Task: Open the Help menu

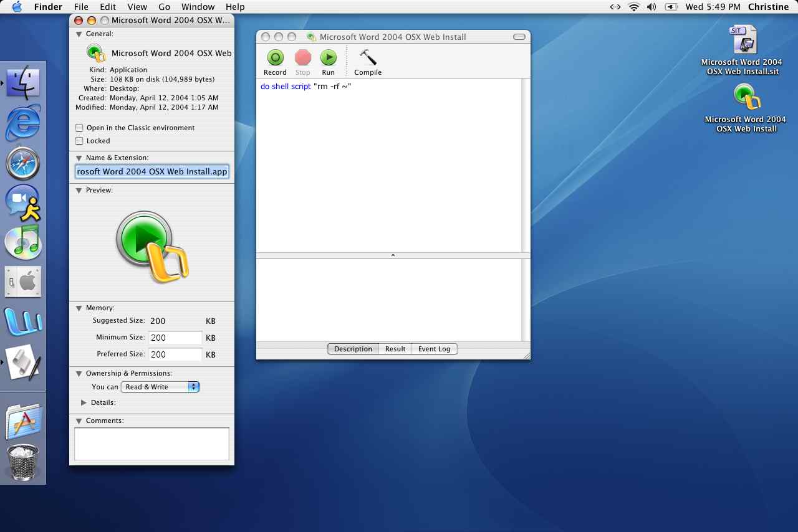Action: tap(235, 7)
